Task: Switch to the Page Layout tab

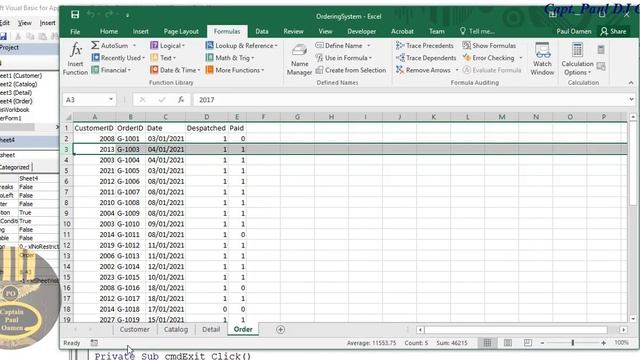Action: coord(181,31)
